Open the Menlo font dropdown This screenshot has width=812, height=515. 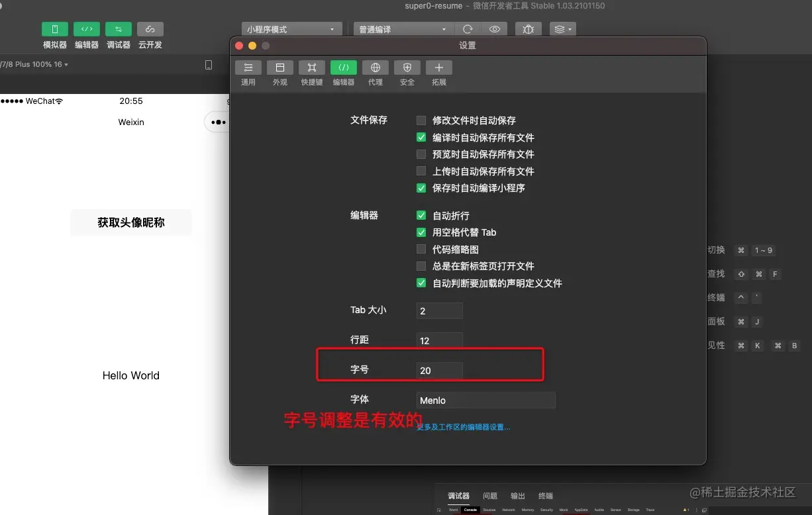click(x=486, y=400)
